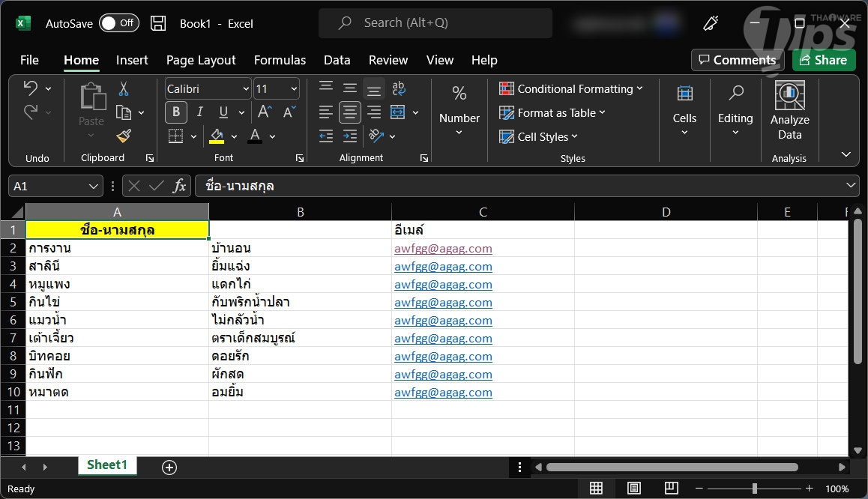Click the Share button

824,60
